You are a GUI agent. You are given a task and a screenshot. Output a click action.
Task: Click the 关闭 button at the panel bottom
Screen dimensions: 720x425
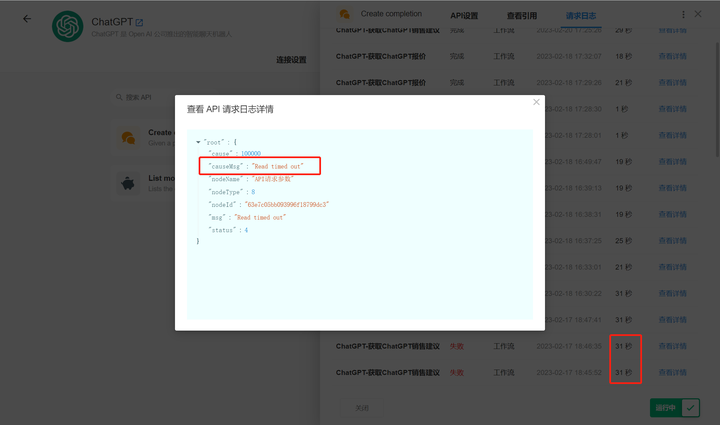[x=362, y=408]
